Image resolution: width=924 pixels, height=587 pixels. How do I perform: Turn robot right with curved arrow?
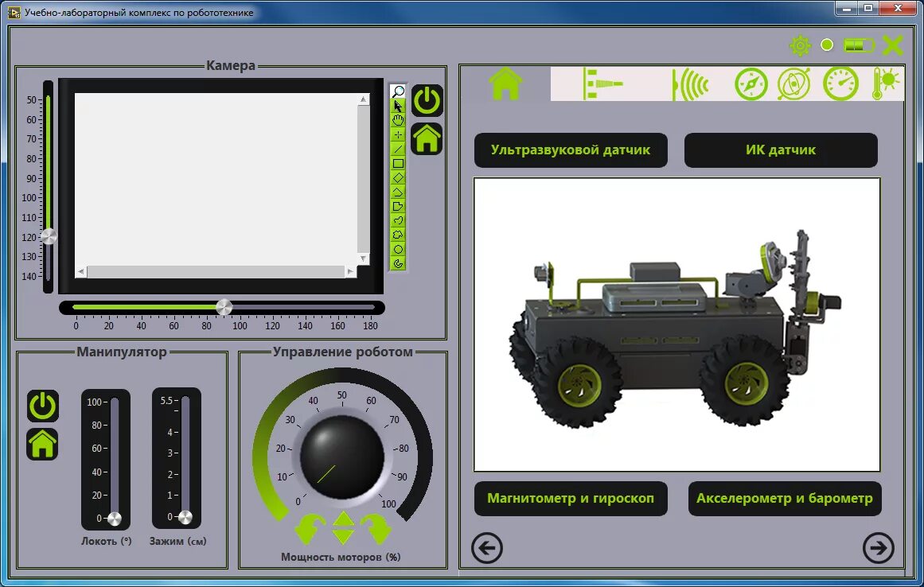(376, 529)
